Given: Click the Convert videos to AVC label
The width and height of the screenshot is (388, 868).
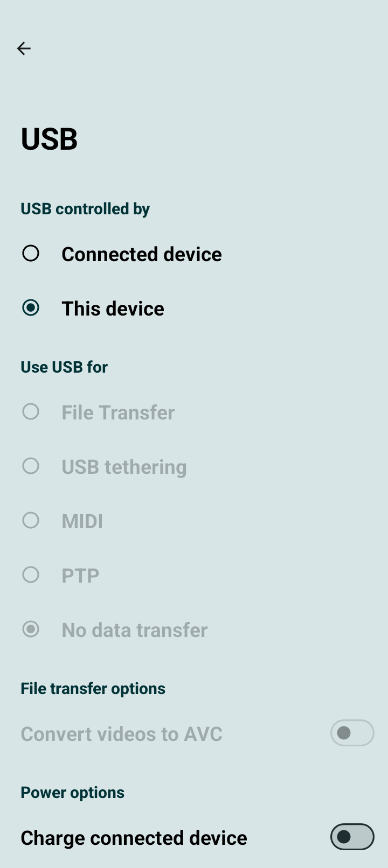Looking at the screenshot, I should [121, 734].
